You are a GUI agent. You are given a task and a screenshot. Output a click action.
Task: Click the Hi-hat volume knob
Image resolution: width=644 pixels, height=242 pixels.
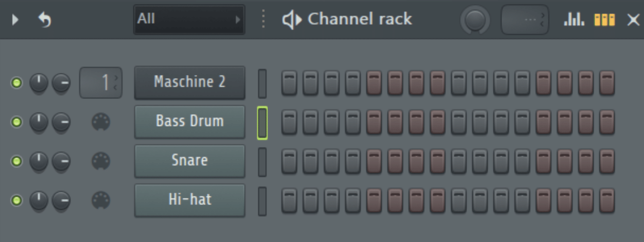tap(61, 200)
